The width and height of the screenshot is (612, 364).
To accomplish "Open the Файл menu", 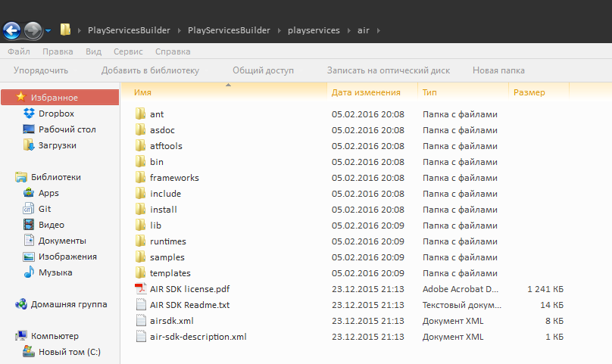I will click(19, 51).
